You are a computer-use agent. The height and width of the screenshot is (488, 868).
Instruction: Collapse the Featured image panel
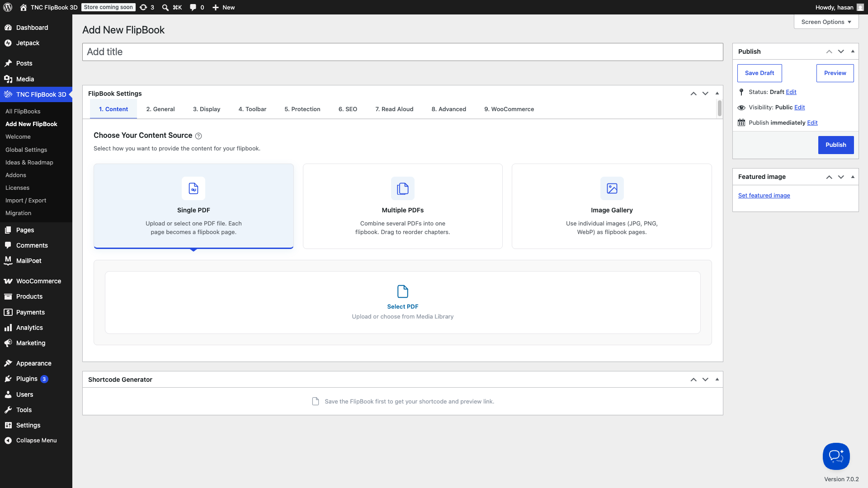point(853,177)
